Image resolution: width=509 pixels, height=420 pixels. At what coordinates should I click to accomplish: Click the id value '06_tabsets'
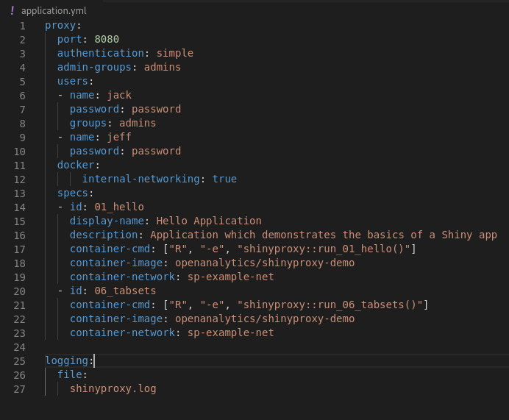tap(125, 291)
